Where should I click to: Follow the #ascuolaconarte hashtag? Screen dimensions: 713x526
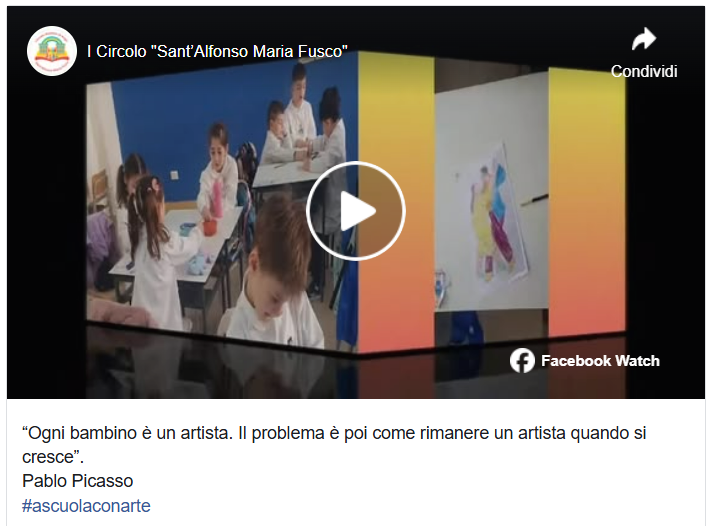86,506
